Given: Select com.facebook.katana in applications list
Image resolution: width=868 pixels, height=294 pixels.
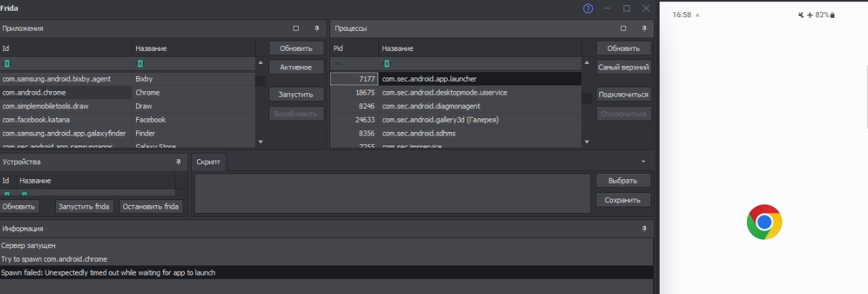Looking at the screenshot, I should 66,120.
